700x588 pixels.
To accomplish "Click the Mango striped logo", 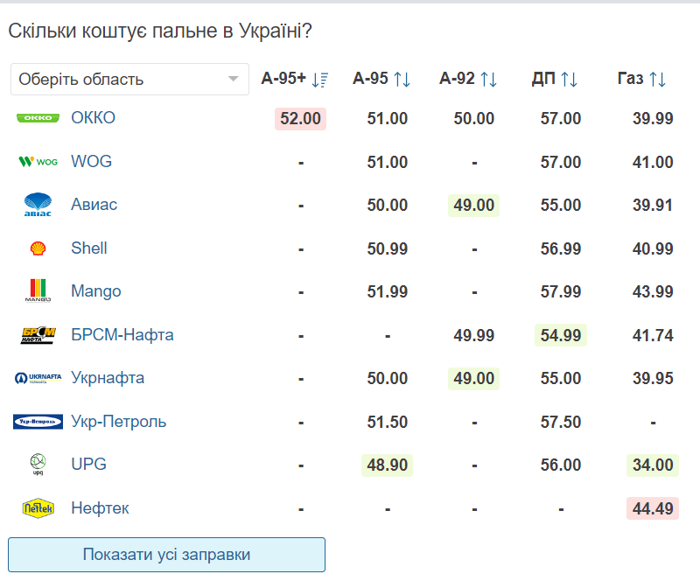I will pos(38,291).
